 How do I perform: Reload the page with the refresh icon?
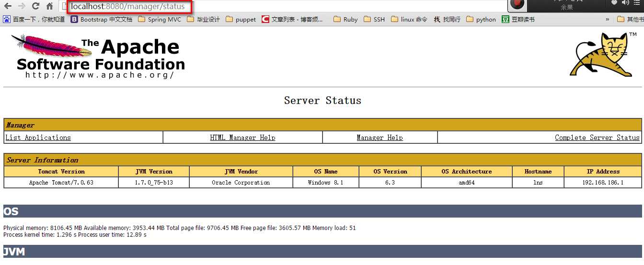click(x=35, y=6)
